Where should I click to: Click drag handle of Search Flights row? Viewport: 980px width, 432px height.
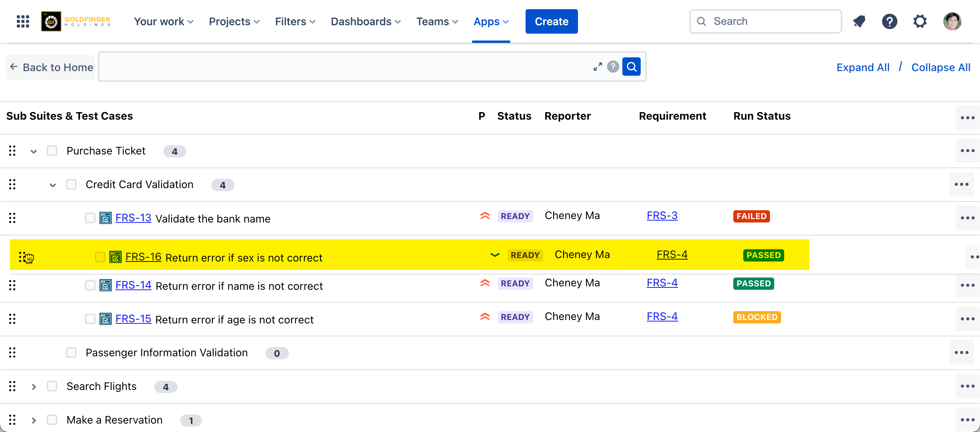12,386
